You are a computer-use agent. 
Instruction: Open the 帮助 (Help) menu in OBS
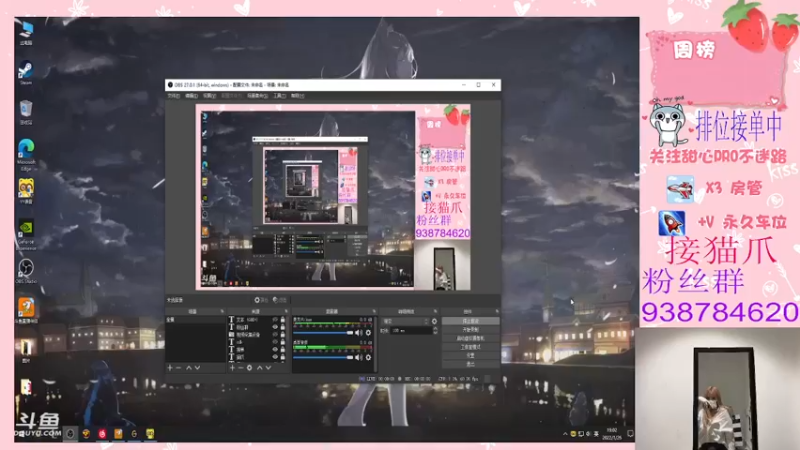tap(297, 95)
